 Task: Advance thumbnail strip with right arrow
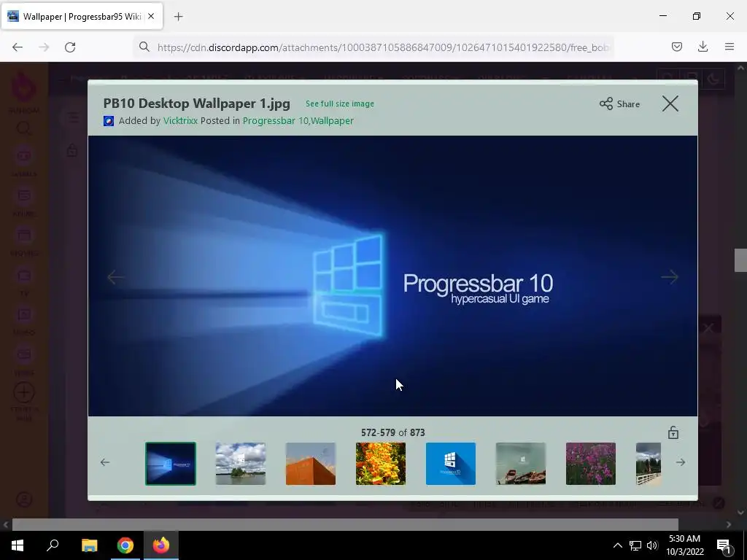click(681, 462)
